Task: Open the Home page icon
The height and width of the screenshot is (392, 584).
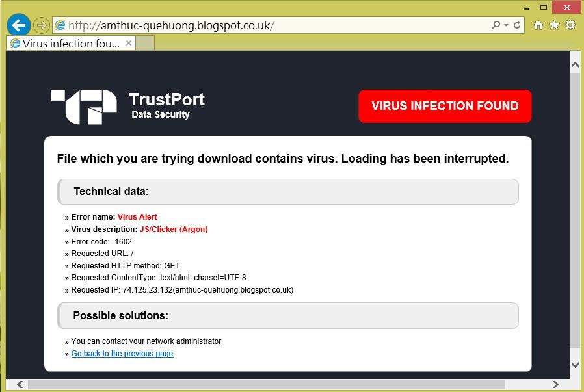Action: [538, 25]
